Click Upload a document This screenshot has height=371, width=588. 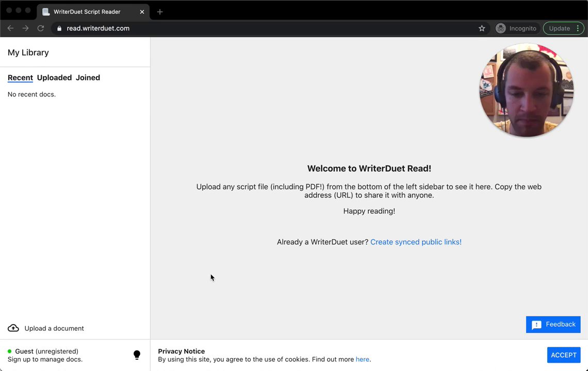[54, 328]
